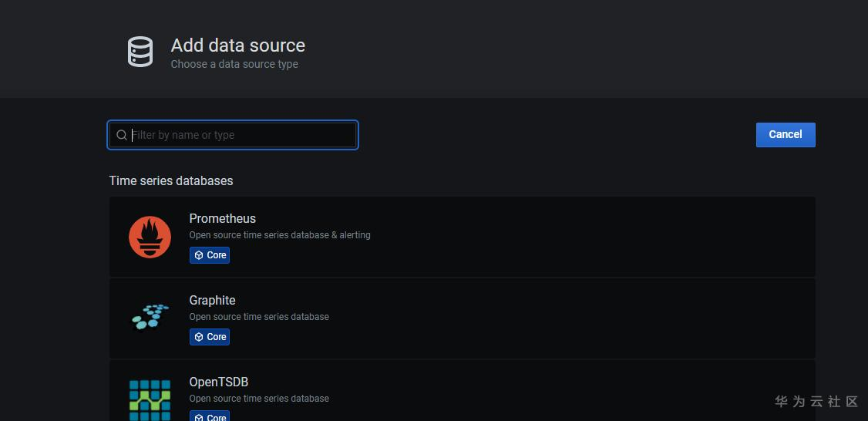Click the 'Add data source' page title
This screenshot has height=421, width=868.
tap(237, 45)
